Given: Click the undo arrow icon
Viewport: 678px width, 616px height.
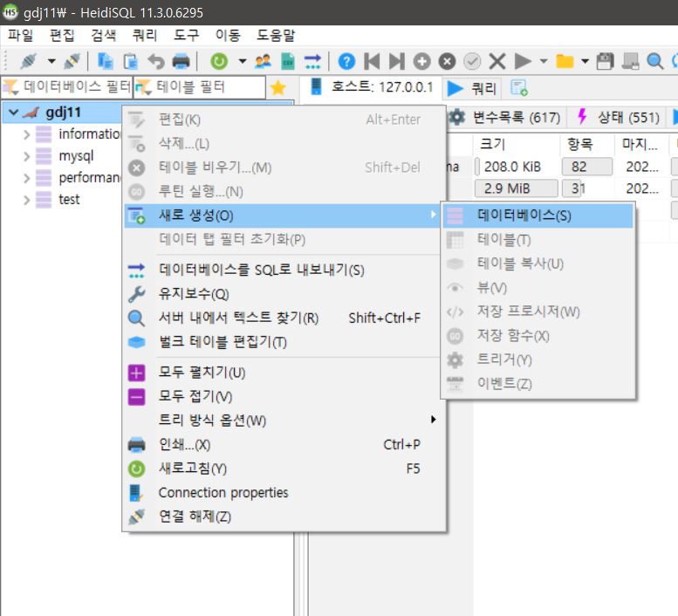Looking at the screenshot, I should tap(155, 61).
